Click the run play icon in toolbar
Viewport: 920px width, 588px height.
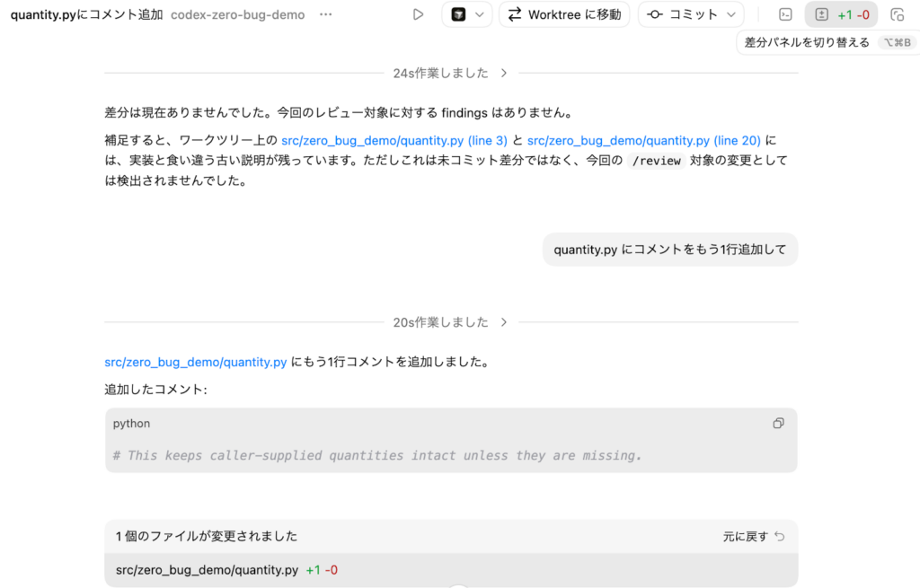point(418,14)
